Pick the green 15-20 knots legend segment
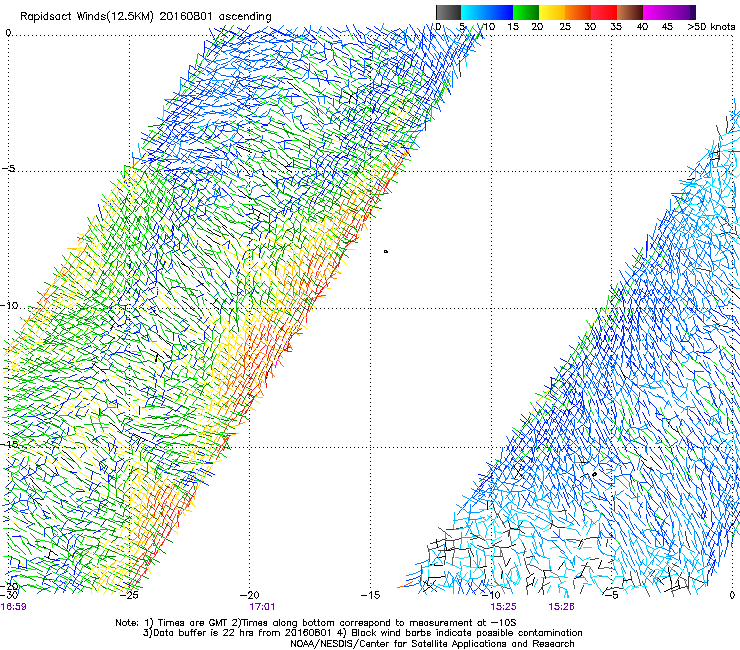 click(x=526, y=12)
